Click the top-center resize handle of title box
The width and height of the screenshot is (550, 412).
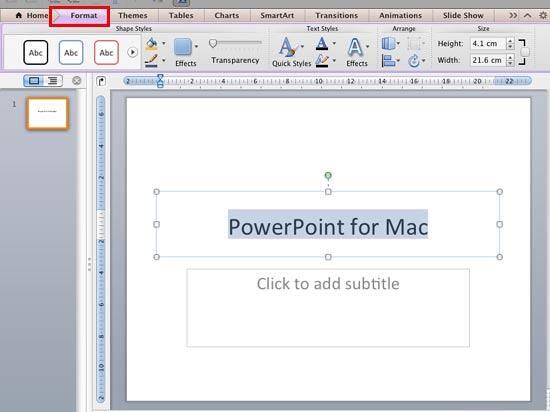(328, 192)
